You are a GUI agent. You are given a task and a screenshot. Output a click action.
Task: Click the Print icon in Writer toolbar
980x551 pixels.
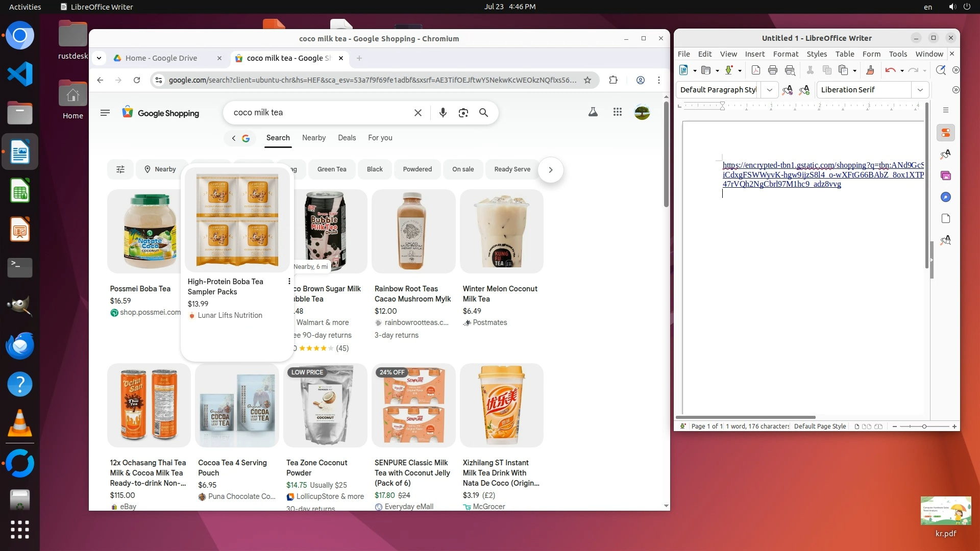coord(773,70)
